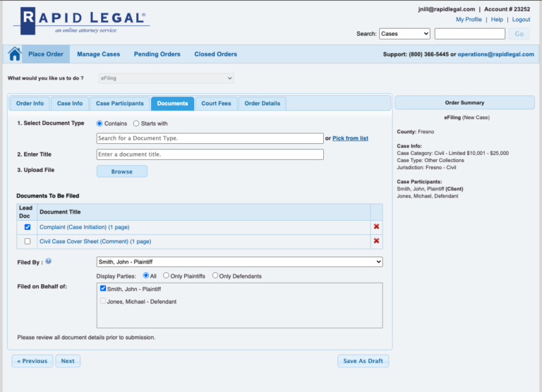Remove the Complaint document with red X

376,226
